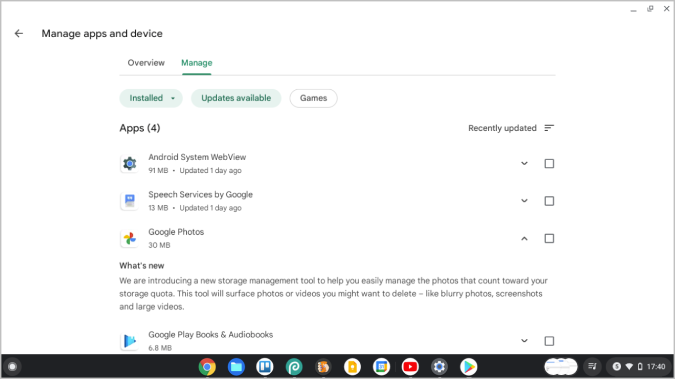This screenshot has width=675, height=379.
Task: Click the Google Play Books app icon
Action: click(129, 341)
